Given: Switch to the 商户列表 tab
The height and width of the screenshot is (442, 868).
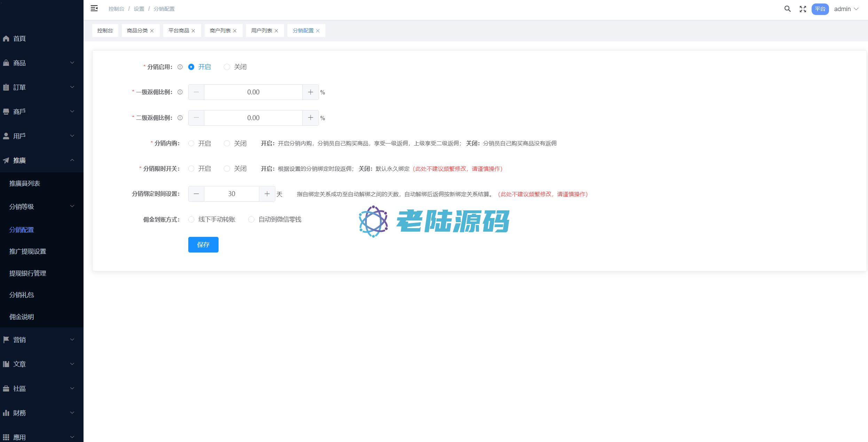Looking at the screenshot, I should 220,31.
